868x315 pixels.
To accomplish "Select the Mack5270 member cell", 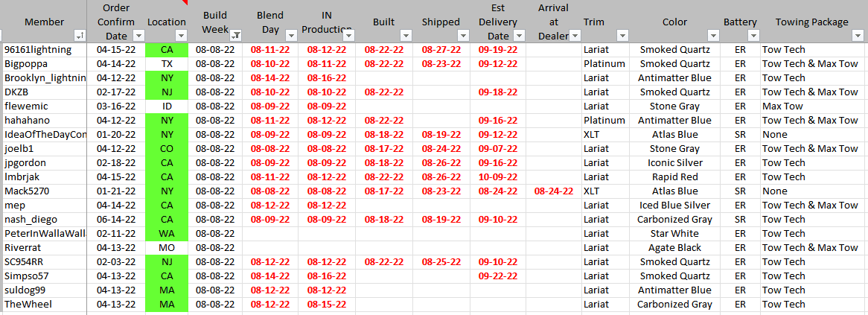I will (x=43, y=191).
